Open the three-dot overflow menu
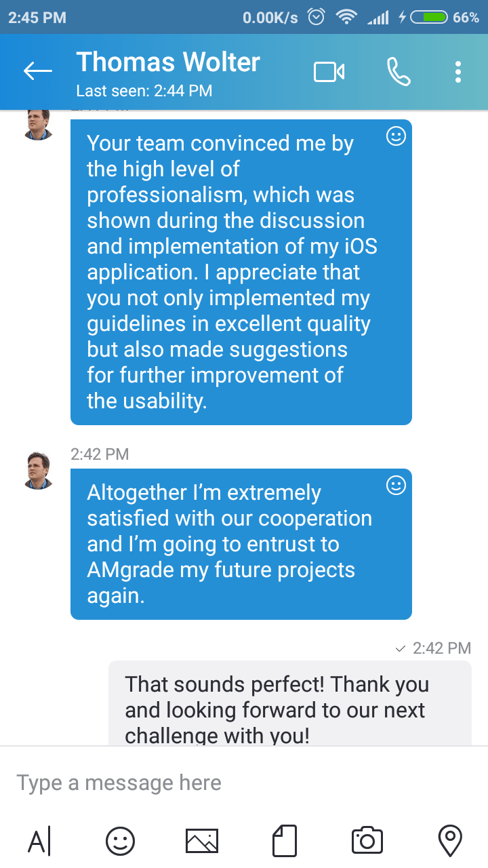Viewport: 488px width, 868px height. pos(459,71)
